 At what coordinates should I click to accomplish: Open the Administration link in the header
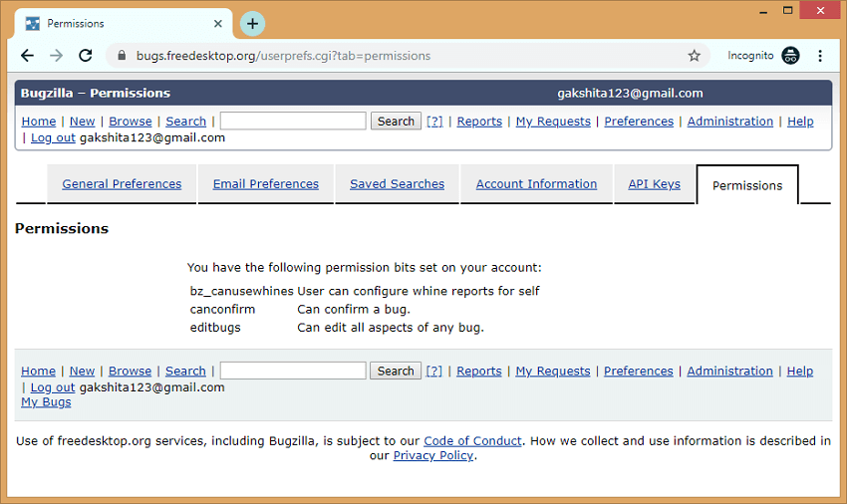point(729,122)
